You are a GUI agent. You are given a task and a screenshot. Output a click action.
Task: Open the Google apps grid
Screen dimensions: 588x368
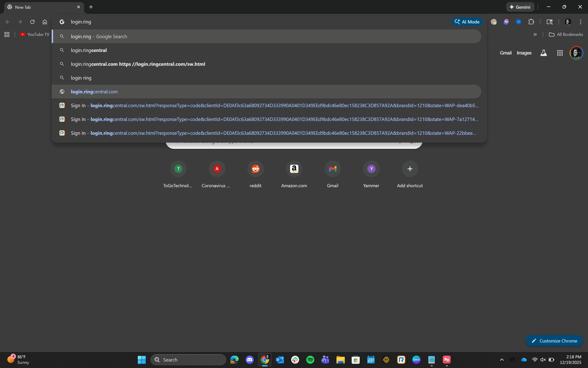point(560,53)
